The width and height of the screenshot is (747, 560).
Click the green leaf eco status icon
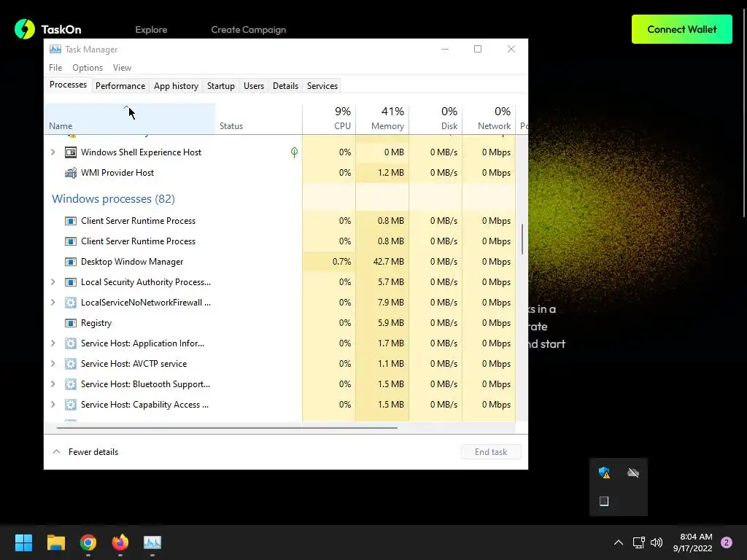coord(295,152)
